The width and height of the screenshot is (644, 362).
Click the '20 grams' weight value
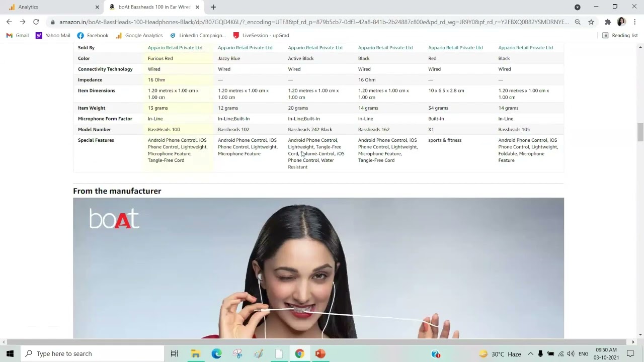tap(298, 108)
